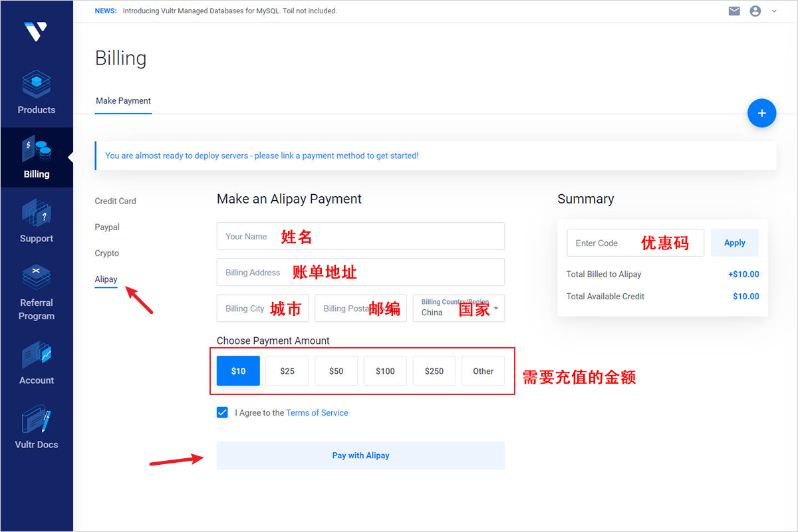Open the Referral Program icon
The height and width of the screenshot is (532, 798).
(37, 277)
